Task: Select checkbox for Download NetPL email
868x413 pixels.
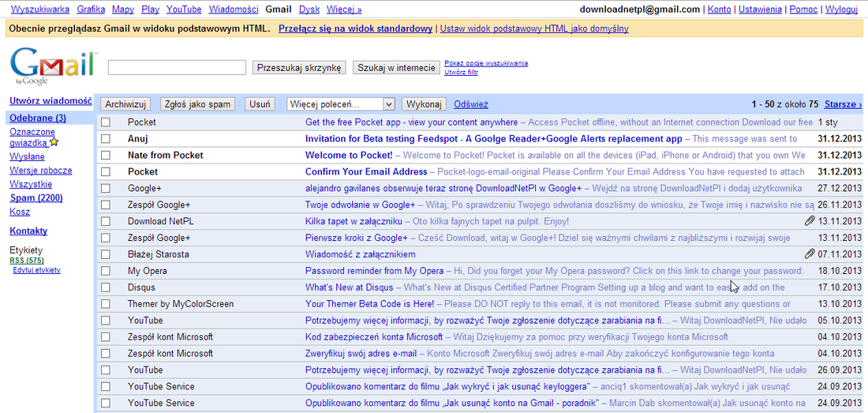Action: (106, 221)
